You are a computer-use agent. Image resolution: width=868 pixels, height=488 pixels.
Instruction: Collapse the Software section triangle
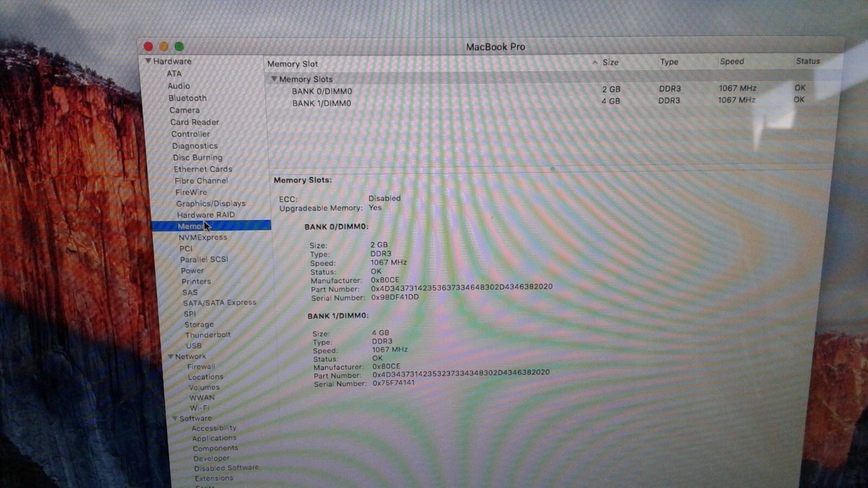coord(175,419)
